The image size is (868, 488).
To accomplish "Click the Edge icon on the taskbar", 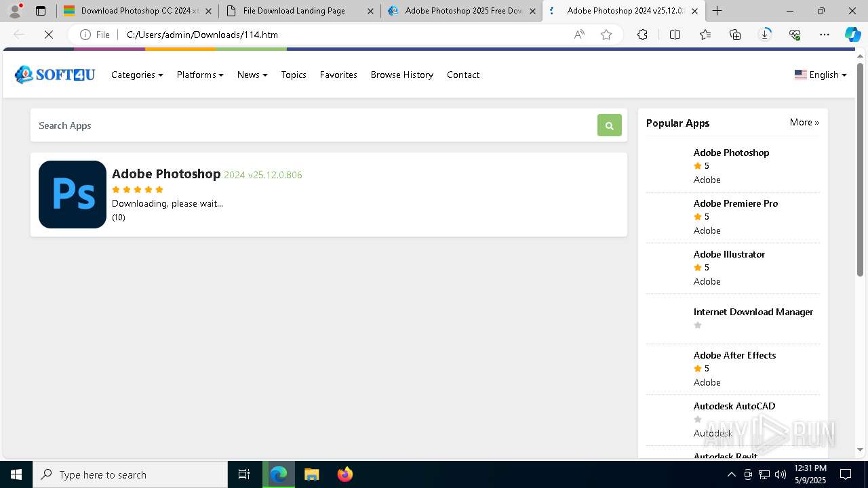I will (x=279, y=474).
